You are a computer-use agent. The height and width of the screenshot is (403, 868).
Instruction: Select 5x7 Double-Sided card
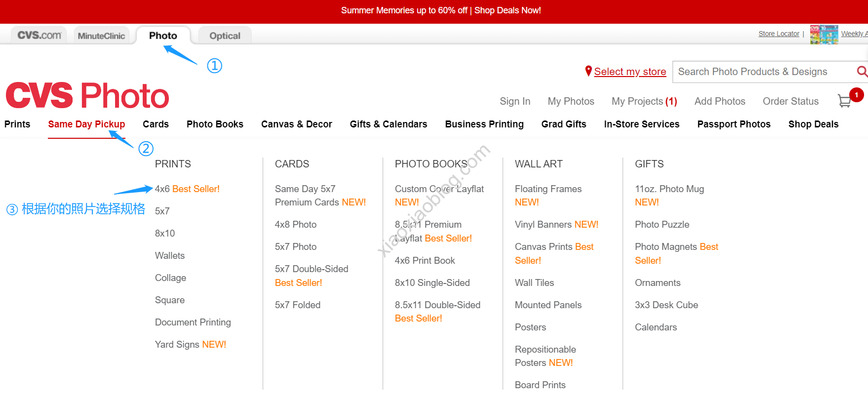312,276
